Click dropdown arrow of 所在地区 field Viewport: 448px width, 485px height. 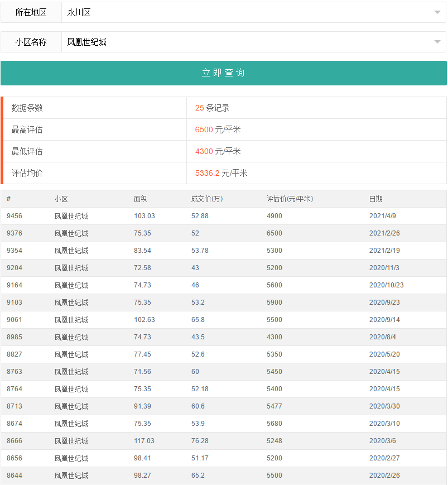[x=437, y=12]
